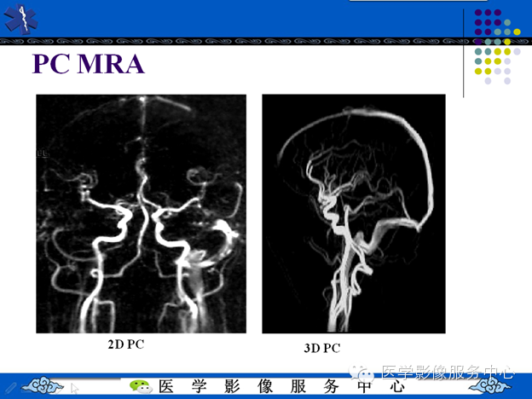Click the green WeChat icon in footer

click(141, 386)
